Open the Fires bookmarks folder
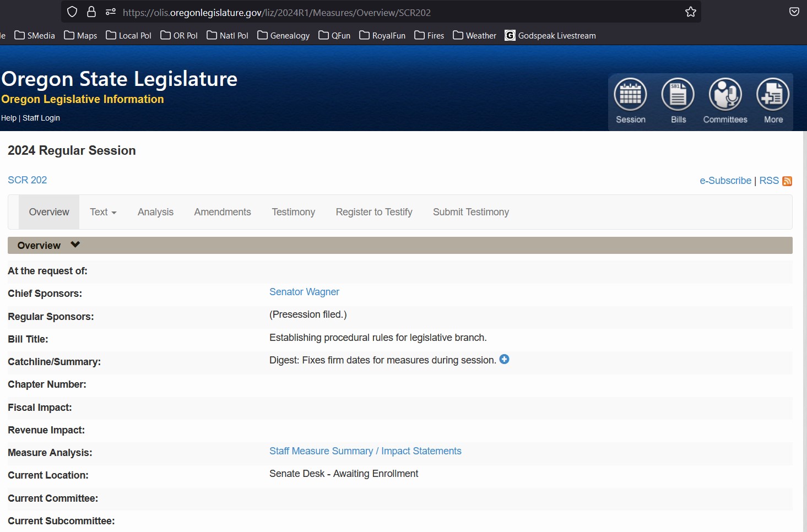This screenshot has height=532, width=807. point(429,35)
